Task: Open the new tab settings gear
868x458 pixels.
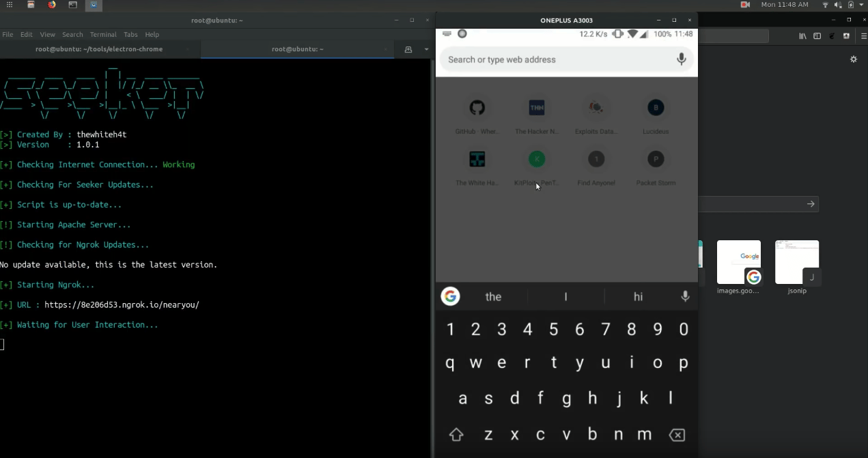Action: (x=853, y=59)
